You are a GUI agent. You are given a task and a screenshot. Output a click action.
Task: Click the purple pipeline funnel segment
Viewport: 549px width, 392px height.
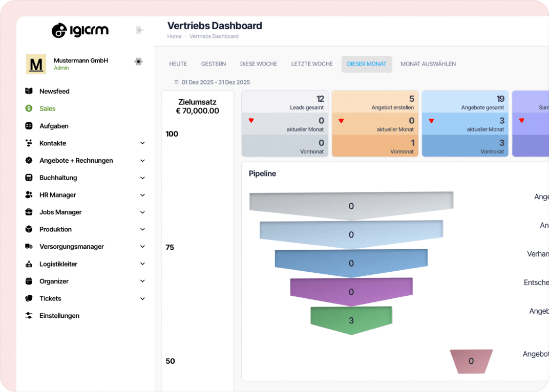pyautogui.click(x=351, y=292)
